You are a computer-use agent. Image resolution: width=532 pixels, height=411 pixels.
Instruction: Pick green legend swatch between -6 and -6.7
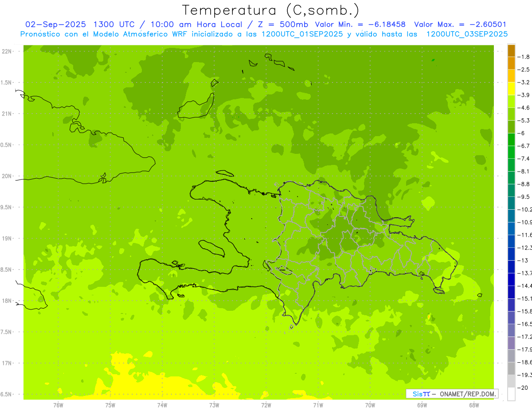[x=511, y=140]
